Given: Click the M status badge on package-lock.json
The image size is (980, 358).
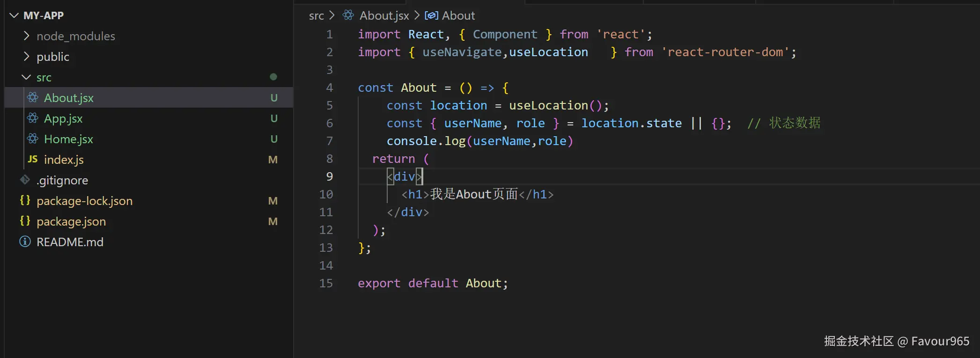Looking at the screenshot, I should tap(273, 201).
